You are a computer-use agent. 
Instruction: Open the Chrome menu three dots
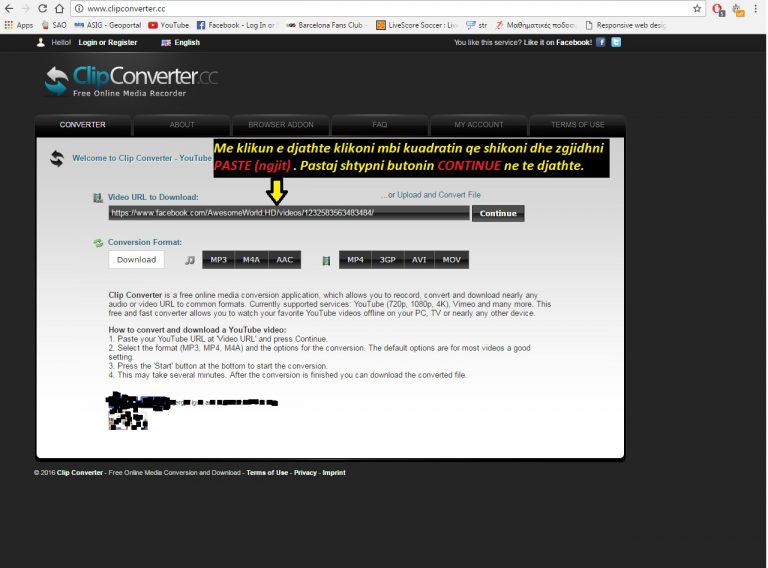point(756,8)
